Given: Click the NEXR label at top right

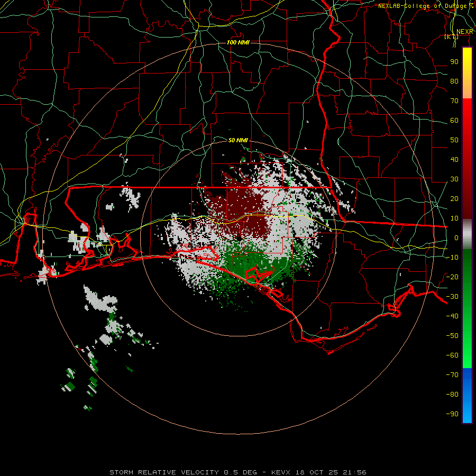Looking at the screenshot, I should [x=465, y=32].
